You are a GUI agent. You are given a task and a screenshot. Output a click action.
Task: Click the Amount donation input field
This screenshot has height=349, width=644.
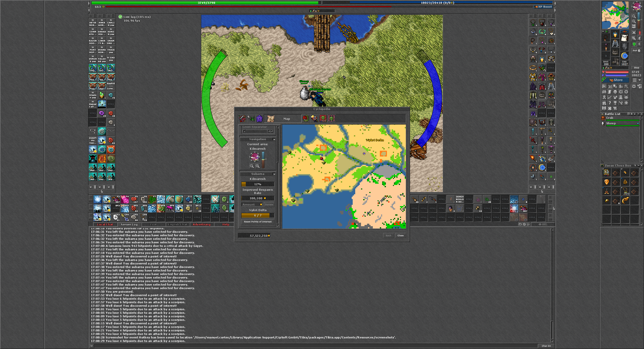pos(252,205)
